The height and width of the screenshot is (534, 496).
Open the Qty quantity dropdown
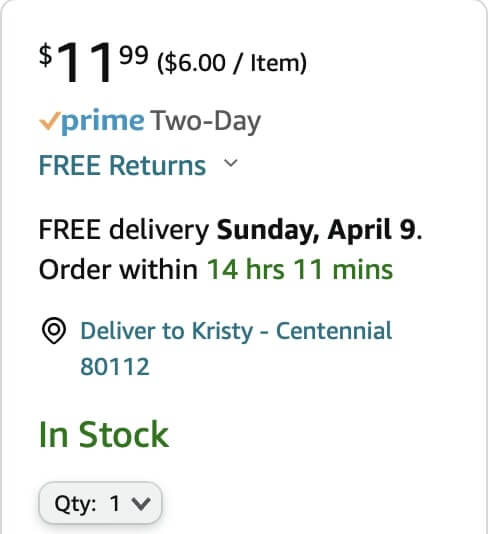(x=100, y=503)
